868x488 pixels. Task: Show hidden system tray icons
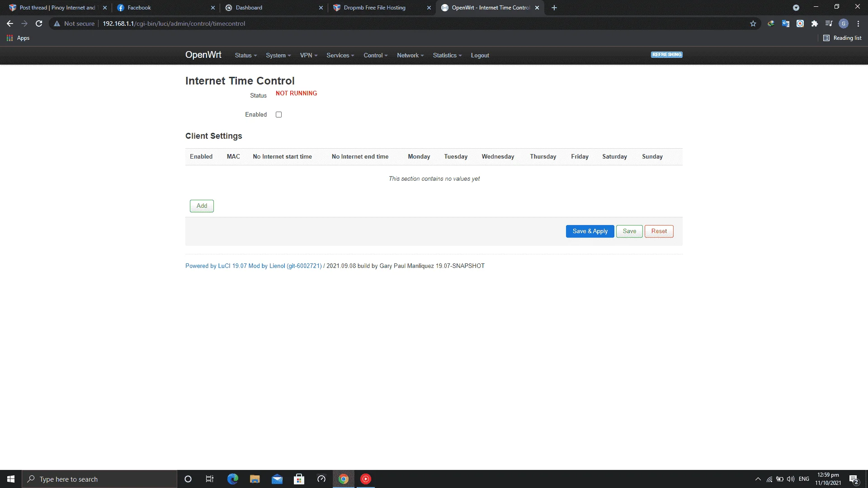[x=758, y=479]
